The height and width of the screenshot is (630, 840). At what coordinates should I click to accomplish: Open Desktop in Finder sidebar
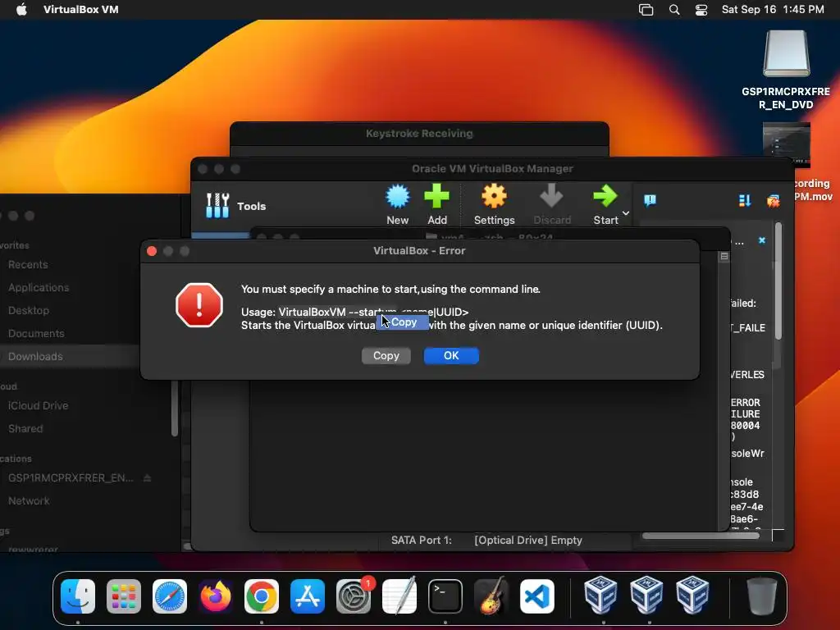coord(29,311)
